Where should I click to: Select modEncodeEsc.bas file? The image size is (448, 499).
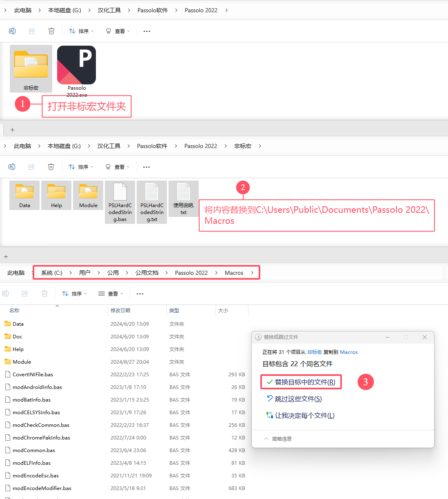point(125,475)
